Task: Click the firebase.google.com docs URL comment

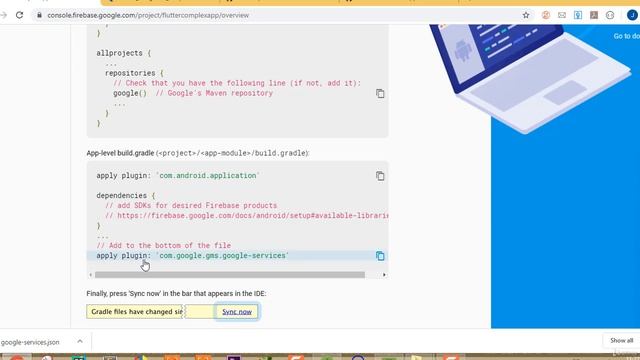Action: click(x=247, y=216)
